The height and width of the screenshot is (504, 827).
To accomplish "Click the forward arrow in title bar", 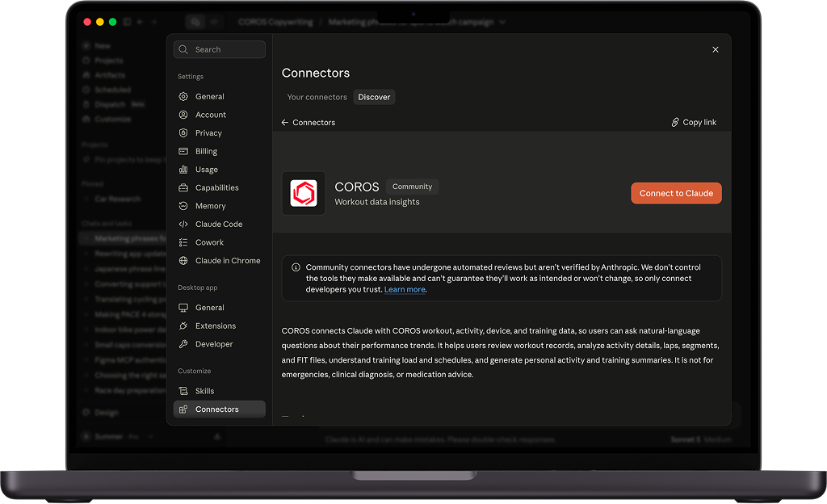I will [x=154, y=22].
